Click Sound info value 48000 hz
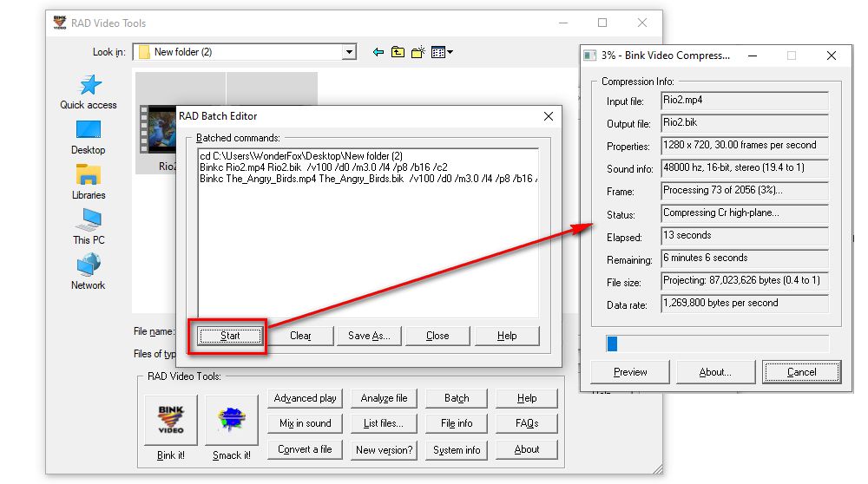This screenshot has width=868, height=484. click(745, 168)
